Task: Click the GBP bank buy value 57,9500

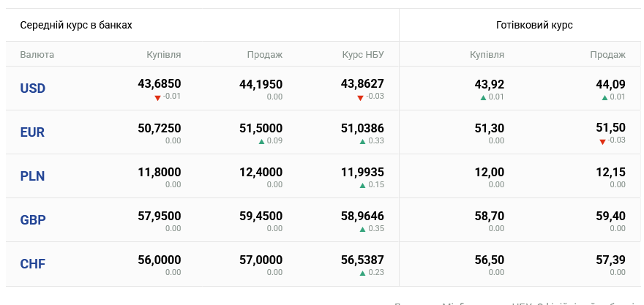Action: pyautogui.click(x=160, y=216)
